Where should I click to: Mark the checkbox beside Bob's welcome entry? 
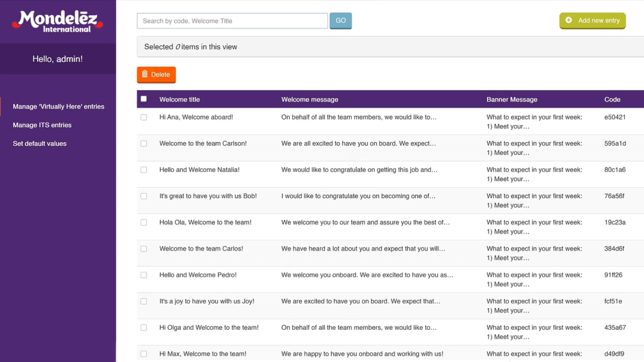click(144, 196)
